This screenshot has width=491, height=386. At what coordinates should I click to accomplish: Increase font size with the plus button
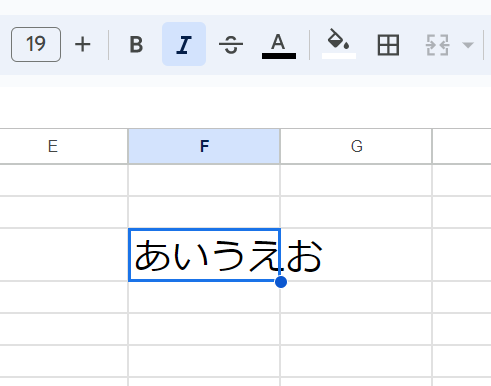click(83, 44)
